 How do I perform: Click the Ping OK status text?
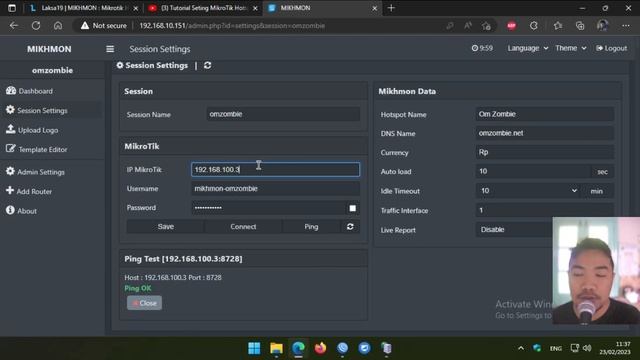[x=138, y=288]
